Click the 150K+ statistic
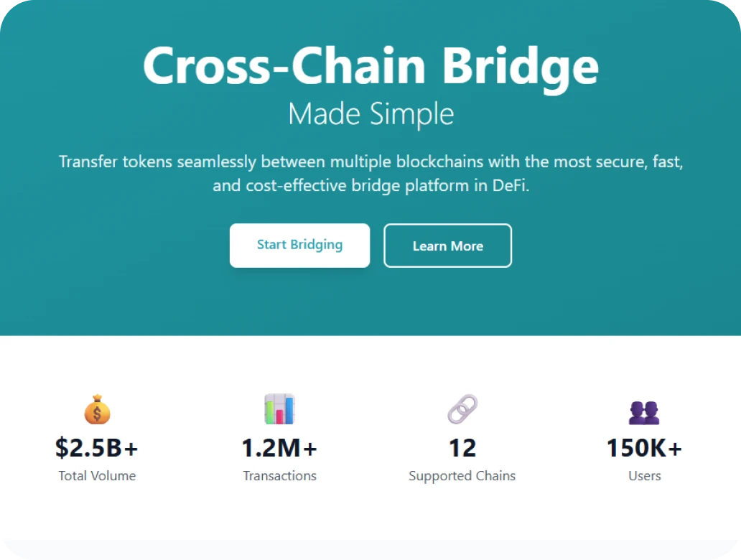The image size is (741, 560). tap(644, 448)
